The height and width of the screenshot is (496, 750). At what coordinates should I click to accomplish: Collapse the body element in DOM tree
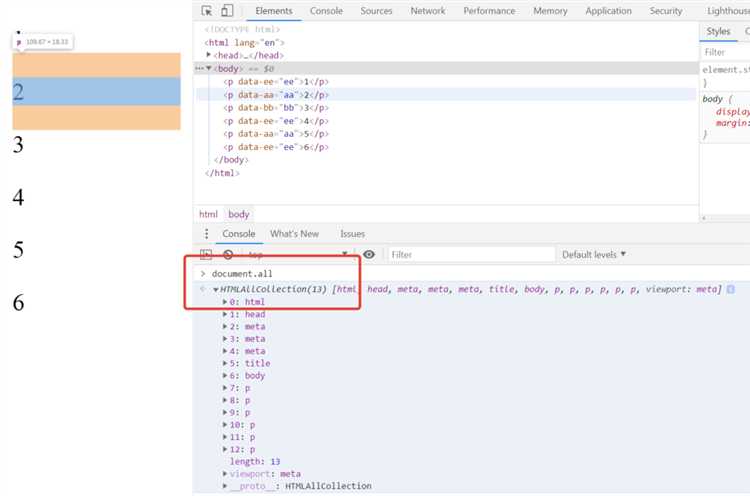pos(209,68)
